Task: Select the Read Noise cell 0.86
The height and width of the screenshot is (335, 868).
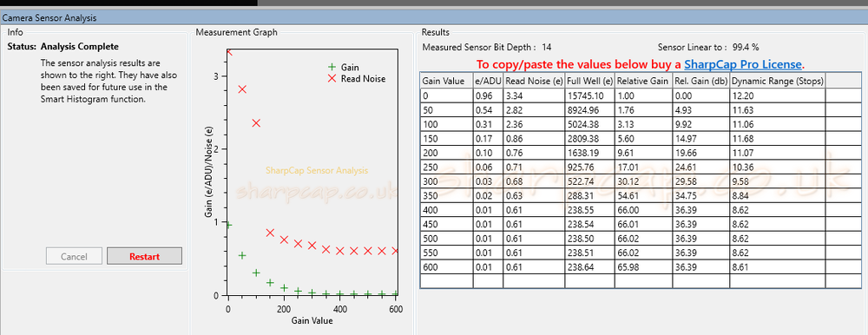Action: pyautogui.click(x=534, y=139)
